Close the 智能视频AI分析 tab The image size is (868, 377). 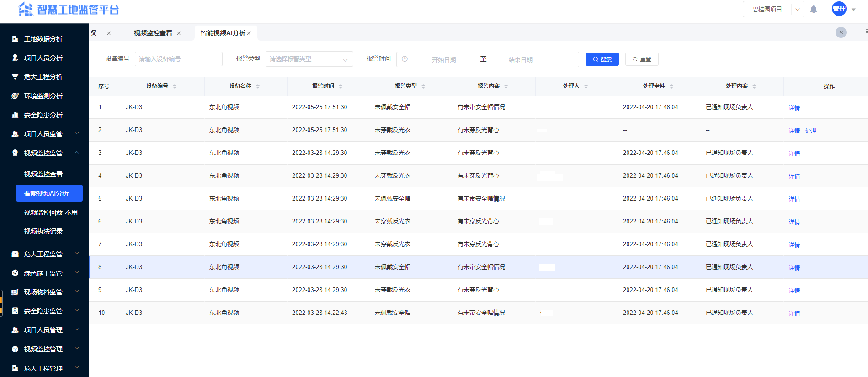[249, 33]
